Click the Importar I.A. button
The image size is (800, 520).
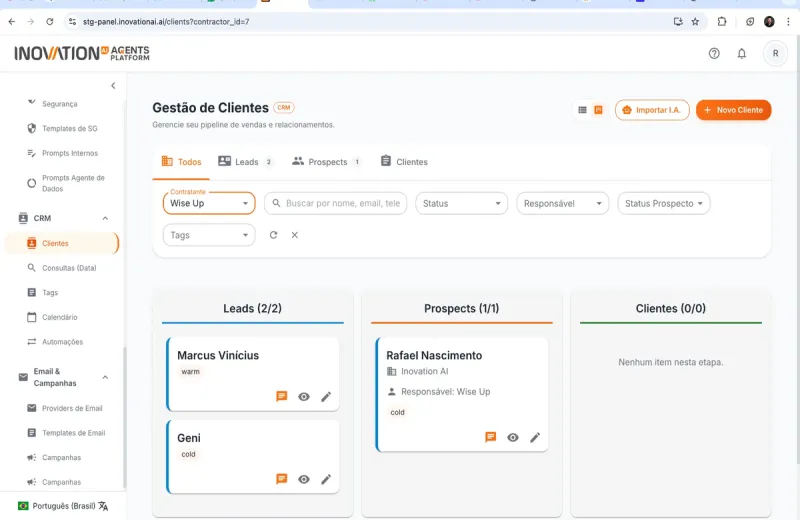coord(652,110)
